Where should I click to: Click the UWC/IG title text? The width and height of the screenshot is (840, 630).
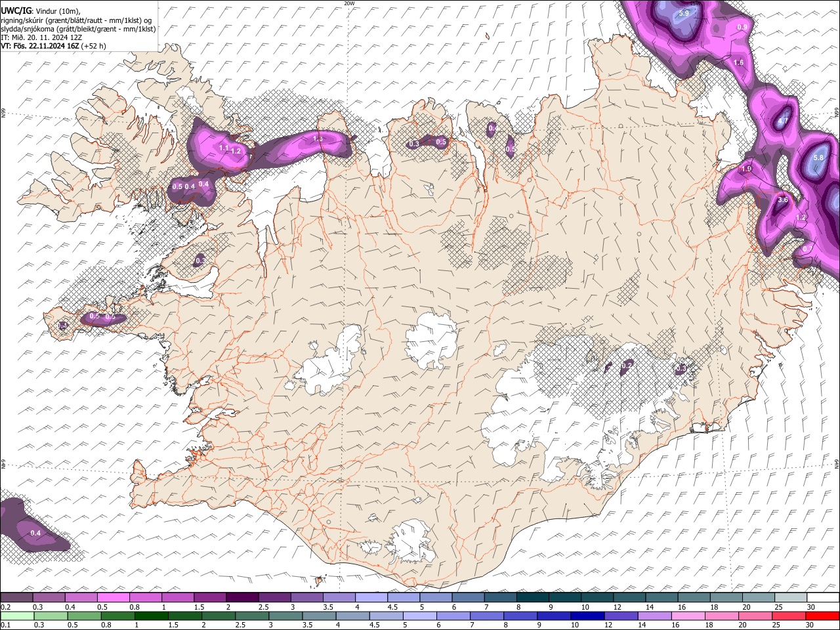[16, 11]
